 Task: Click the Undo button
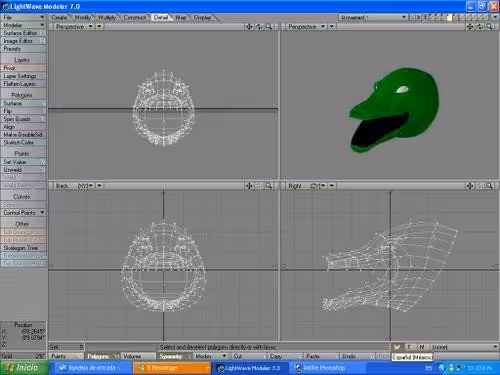click(x=356, y=356)
